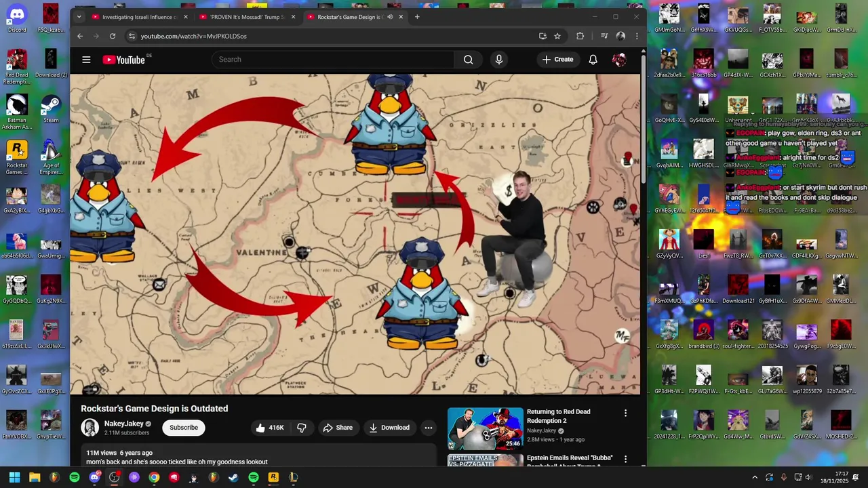Screen dimensions: 868x488
Task: Click the playing video frame
Action: click(x=355, y=234)
